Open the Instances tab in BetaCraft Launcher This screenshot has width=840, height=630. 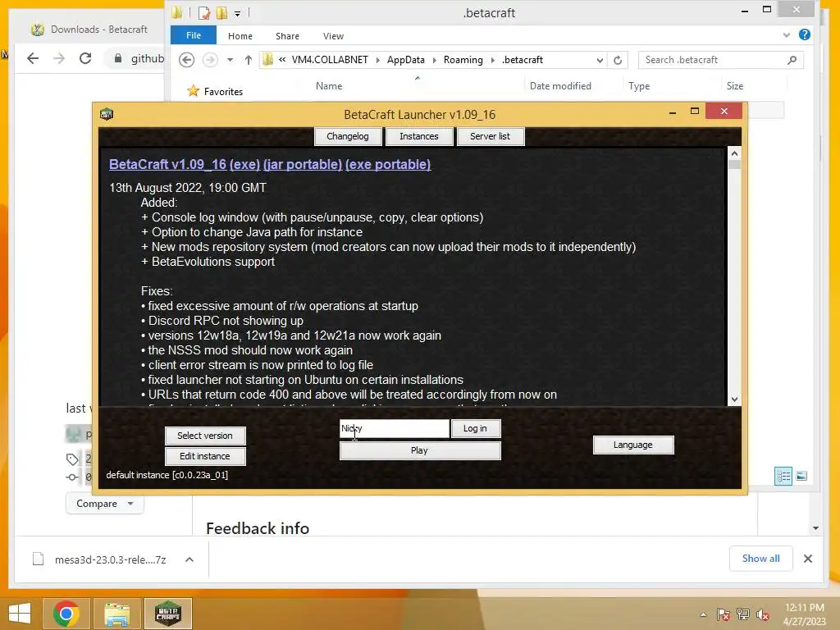(419, 136)
